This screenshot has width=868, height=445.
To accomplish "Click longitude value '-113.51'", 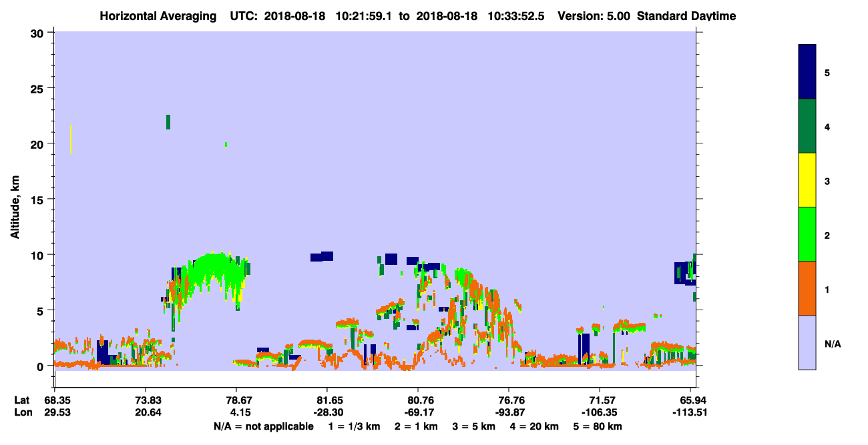I will tap(689, 412).
